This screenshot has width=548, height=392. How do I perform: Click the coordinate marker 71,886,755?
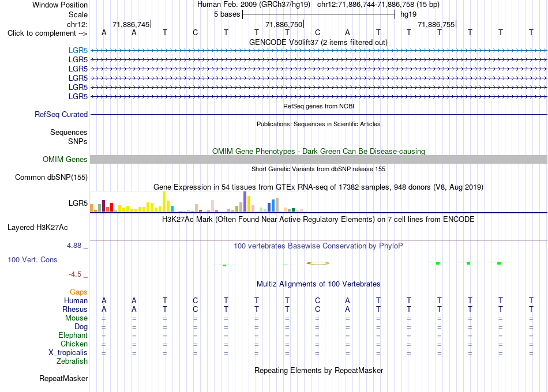pyautogui.click(x=436, y=24)
